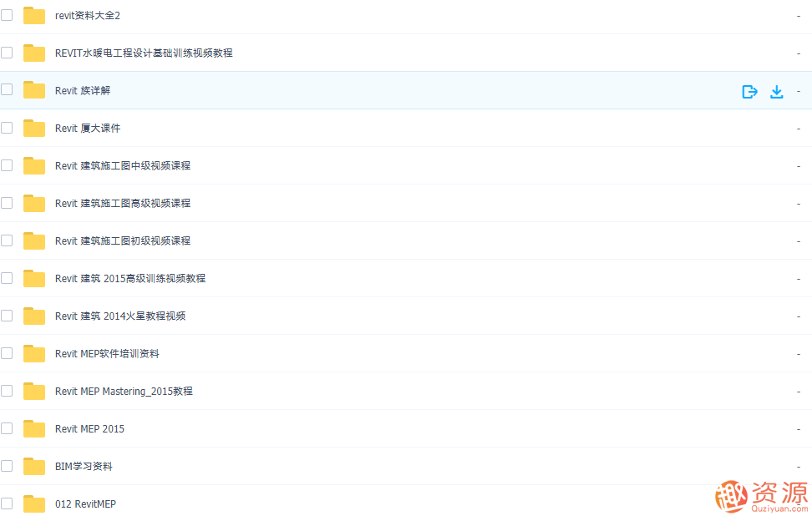Open the Revit 厦大课件 folder icon
812x516 pixels.
[33, 128]
